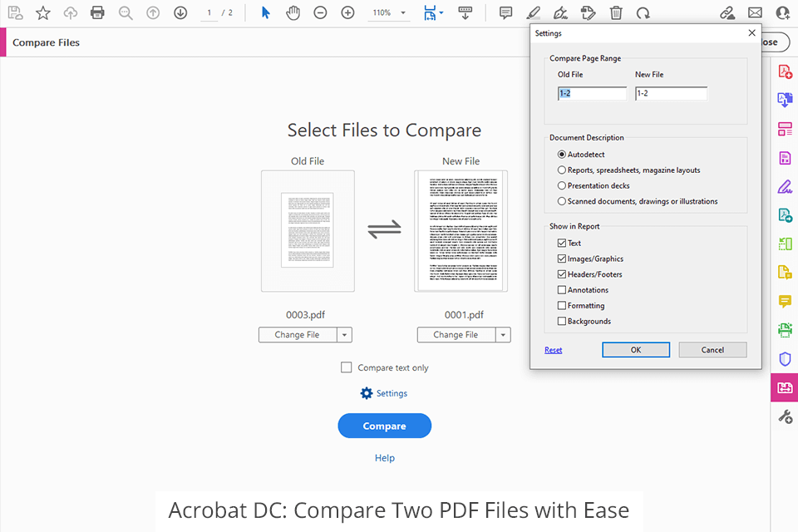Enable the Backgrounds checkbox
This screenshot has width=798, height=532.
[x=562, y=321]
